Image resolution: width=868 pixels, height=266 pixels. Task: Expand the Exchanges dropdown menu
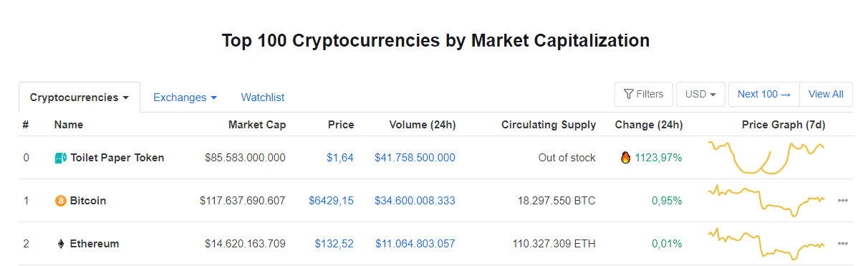[185, 98]
